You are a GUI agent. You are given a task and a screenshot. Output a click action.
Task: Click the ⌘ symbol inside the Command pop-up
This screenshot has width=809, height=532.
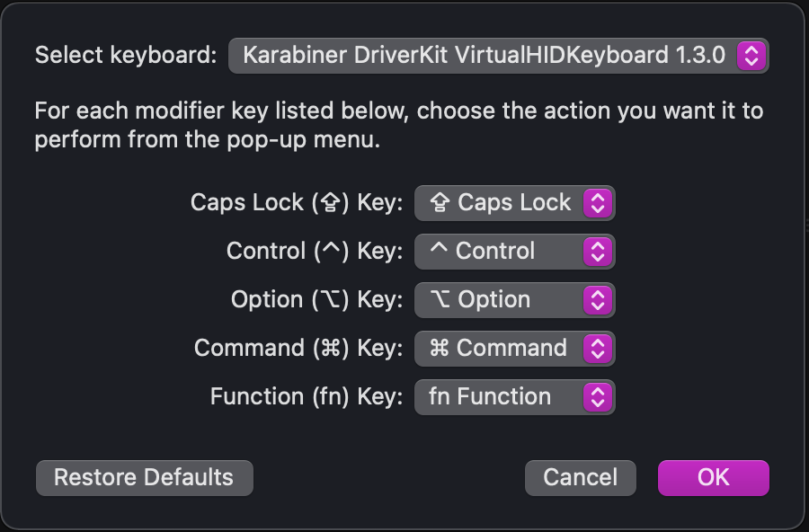(439, 349)
